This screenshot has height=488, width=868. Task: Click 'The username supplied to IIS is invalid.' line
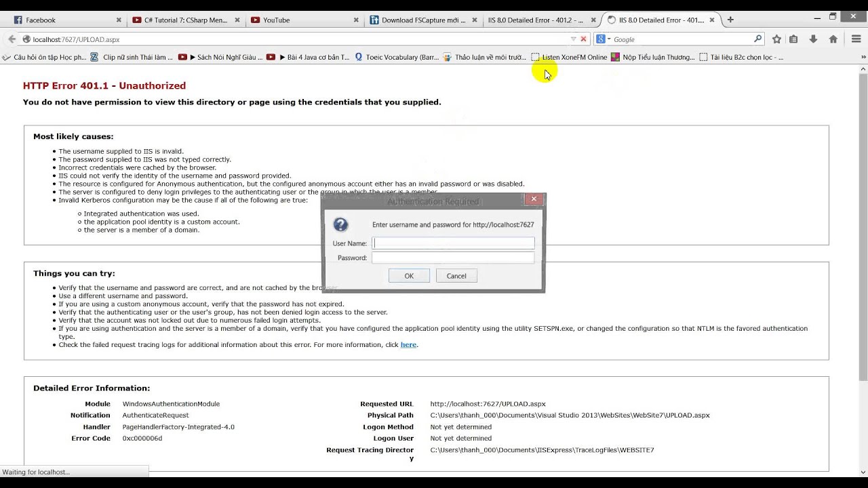(121, 151)
